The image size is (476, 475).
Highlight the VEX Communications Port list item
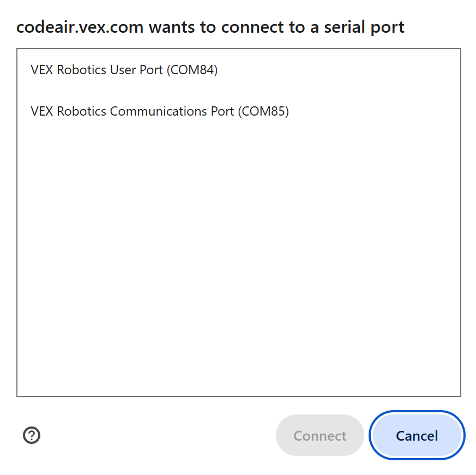pyautogui.click(x=159, y=111)
